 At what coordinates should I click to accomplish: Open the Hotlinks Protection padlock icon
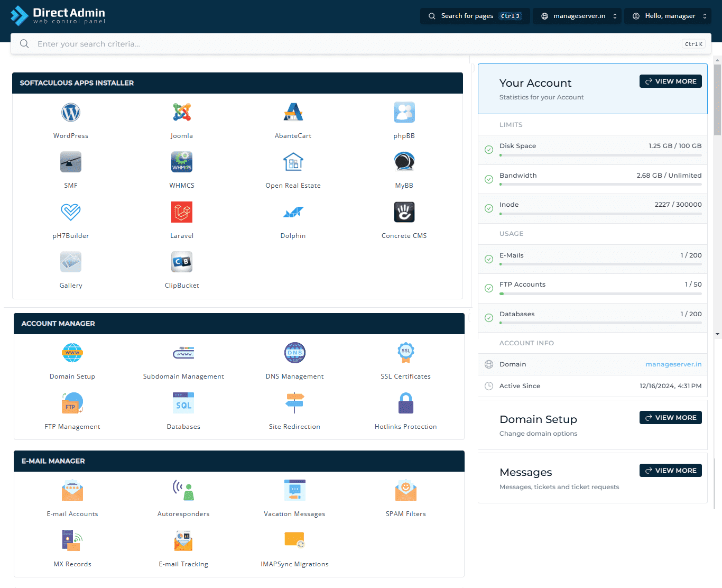(x=406, y=403)
